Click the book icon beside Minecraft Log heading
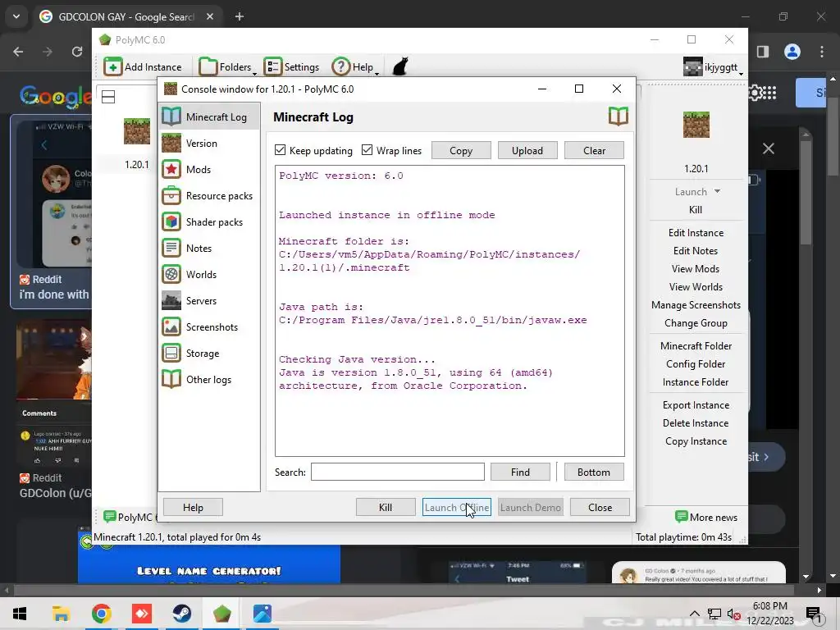Viewport: 840px width, 630px height. (x=619, y=116)
